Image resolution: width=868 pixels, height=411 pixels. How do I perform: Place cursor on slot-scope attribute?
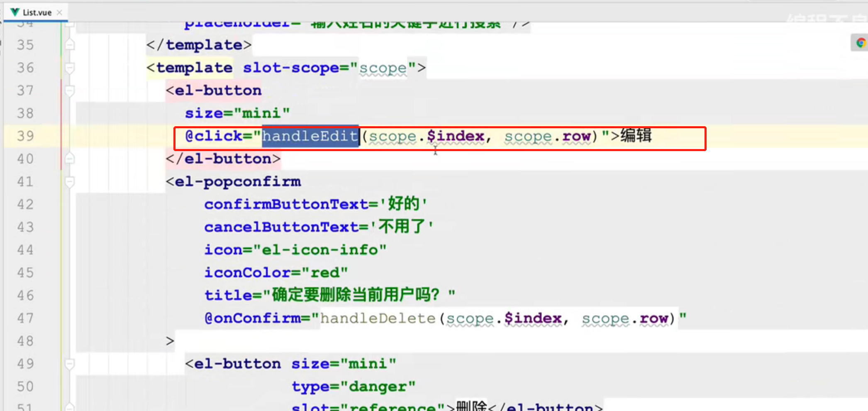291,67
